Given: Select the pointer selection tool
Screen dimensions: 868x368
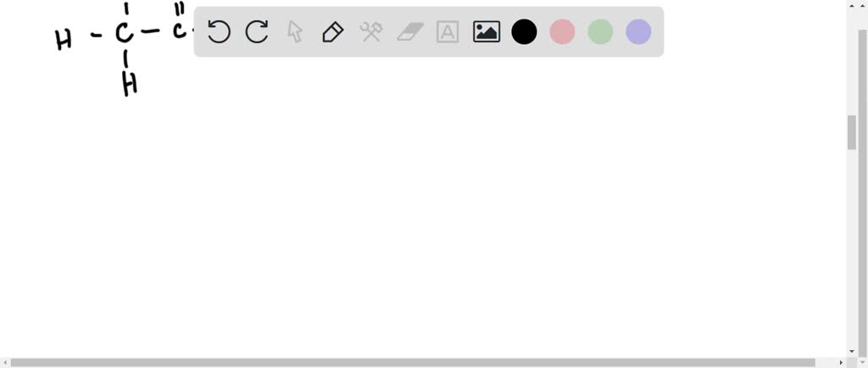Looking at the screenshot, I should click(x=295, y=31).
